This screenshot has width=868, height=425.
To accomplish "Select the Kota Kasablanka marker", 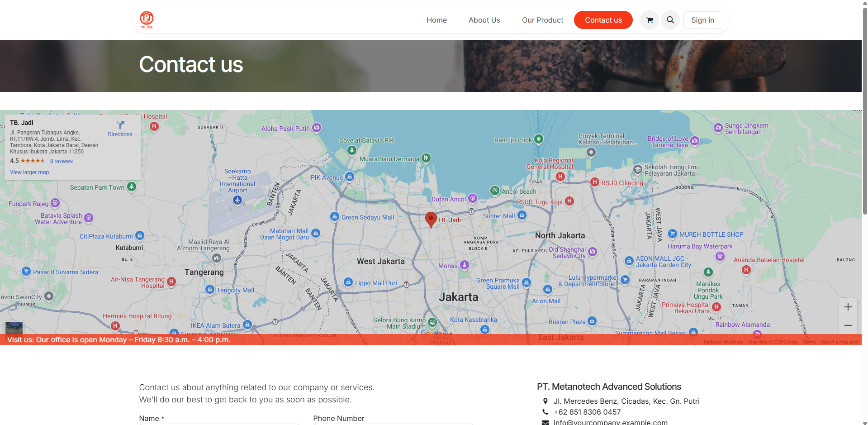I will [x=485, y=329].
